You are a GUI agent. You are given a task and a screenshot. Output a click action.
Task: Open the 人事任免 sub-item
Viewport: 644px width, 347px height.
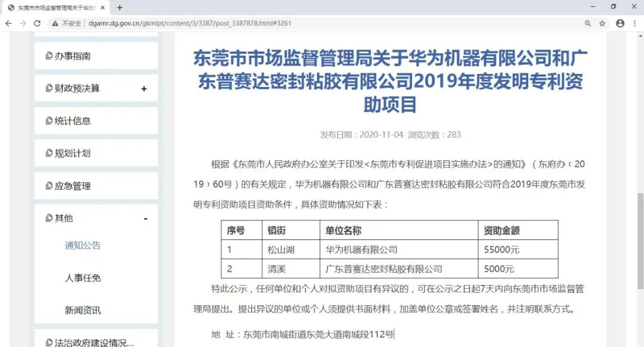pyautogui.click(x=82, y=278)
